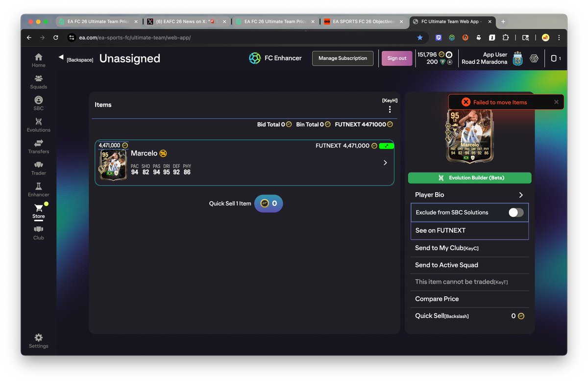Viewport: 588px width, 383px height.
Task: Dismiss the Failed to move Items notification
Action: click(x=556, y=102)
